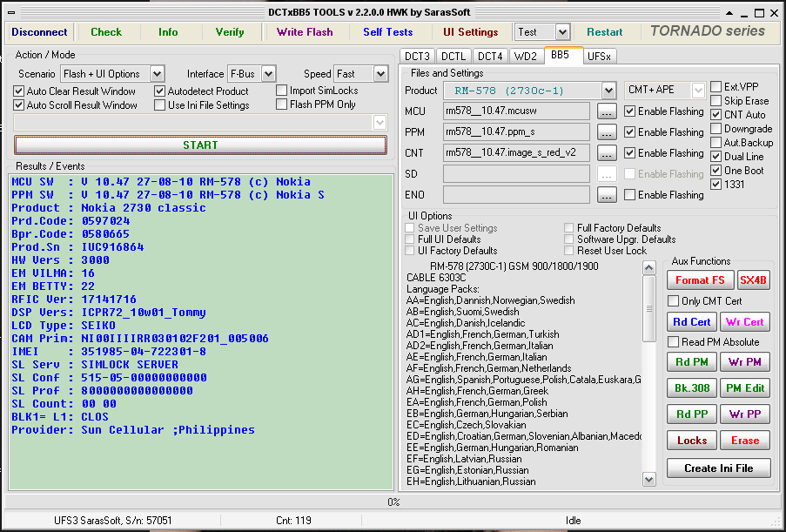Check Full Factory Defaults
Image resolution: width=786 pixels, height=532 pixels.
pos(613,228)
